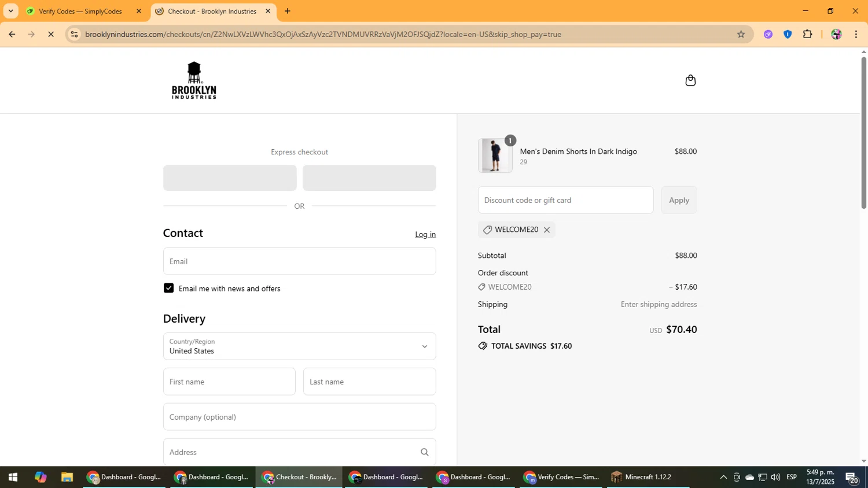View site information icon in address bar
This screenshot has width=868, height=488.
click(x=73, y=34)
